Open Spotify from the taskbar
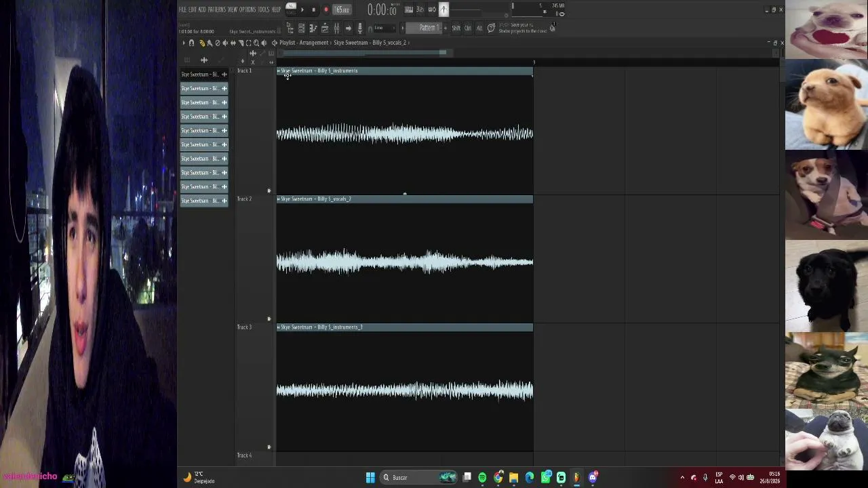Image resolution: width=868 pixels, height=488 pixels. tap(482, 478)
